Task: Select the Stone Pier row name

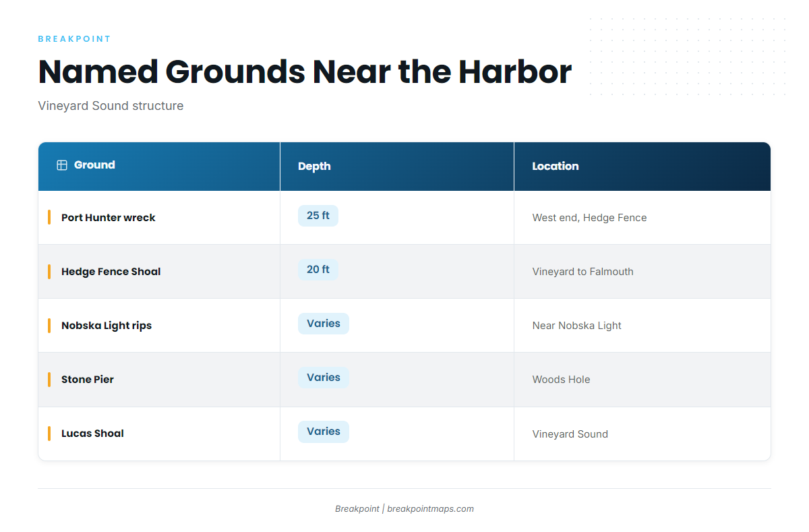Action: pyautogui.click(x=88, y=380)
